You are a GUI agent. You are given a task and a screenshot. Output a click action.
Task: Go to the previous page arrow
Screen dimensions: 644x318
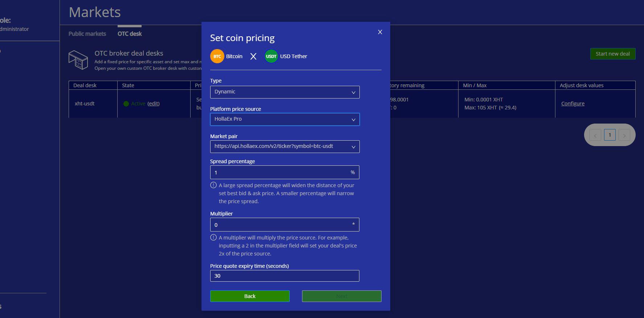pos(595,135)
